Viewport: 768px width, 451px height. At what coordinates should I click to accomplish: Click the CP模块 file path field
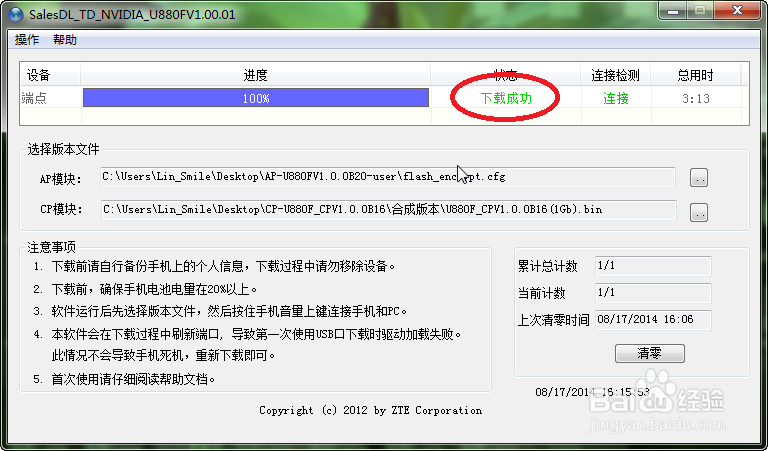388,210
